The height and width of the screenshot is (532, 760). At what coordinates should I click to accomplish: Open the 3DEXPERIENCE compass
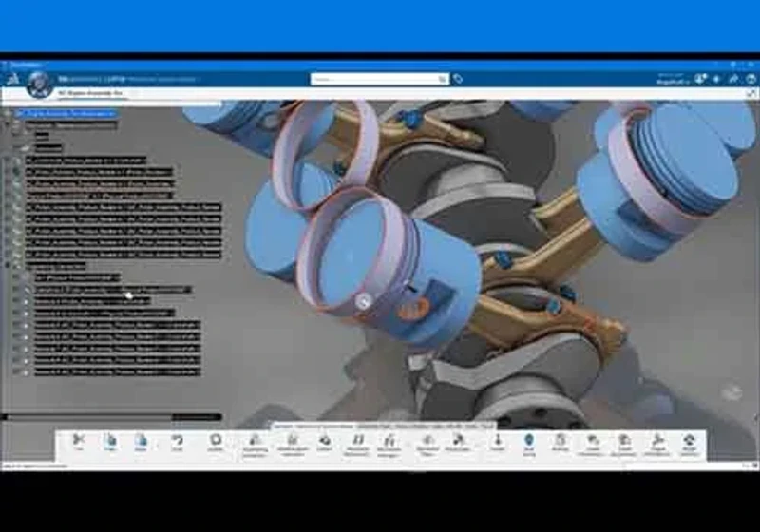[x=39, y=85]
